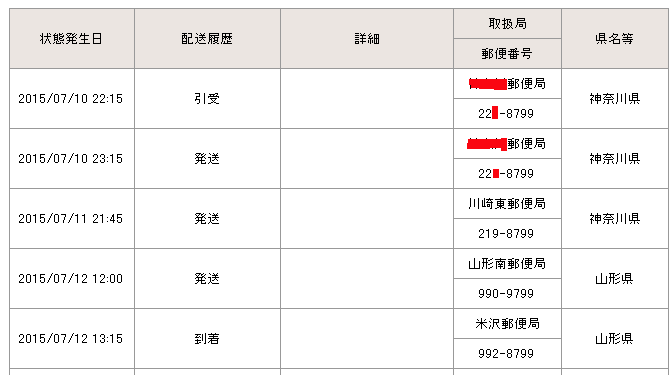Image resolution: width=672 pixels, height=375 pixels.
Task: Click the 山形南郵便局 office cell
Action: (507, 264)
